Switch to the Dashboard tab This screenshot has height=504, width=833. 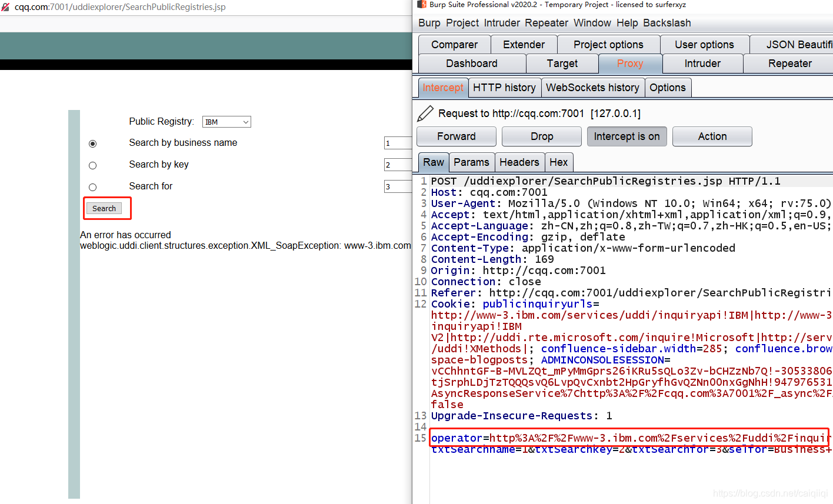pyautogui.click(x=472, y=64)
